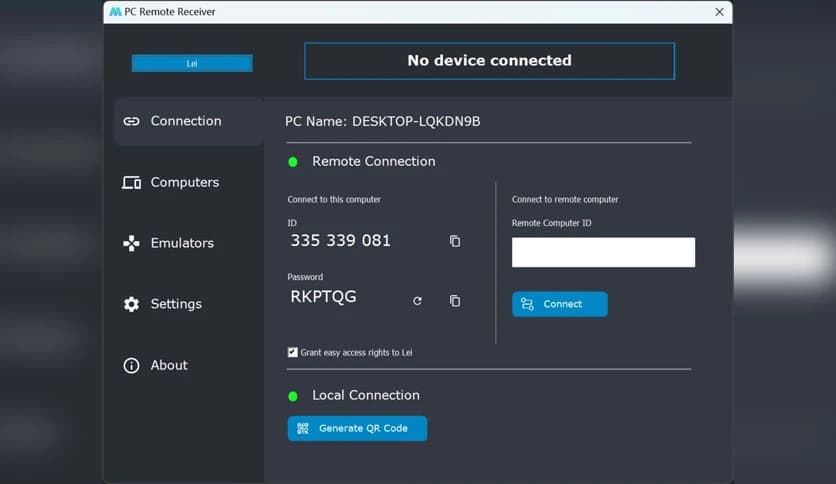Image resolution: width=836 pixels, height=484 pixels.
Task: Open Settings using the gear icon
Action: click(x=131, y=304)
